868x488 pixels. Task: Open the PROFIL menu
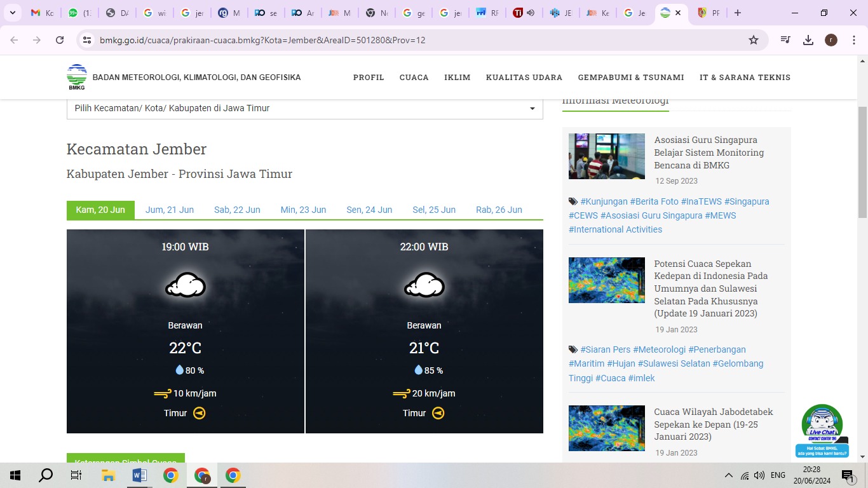369,78
